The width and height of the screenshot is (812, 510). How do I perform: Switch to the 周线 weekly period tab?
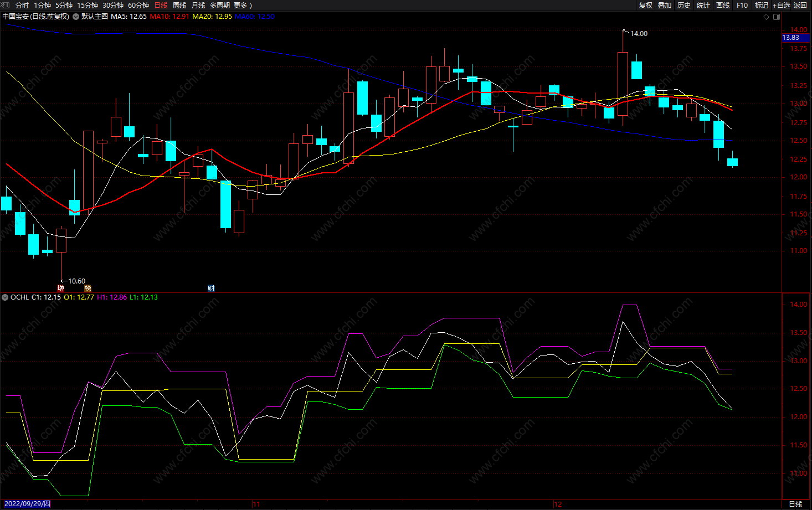click(x=179, y=5)
